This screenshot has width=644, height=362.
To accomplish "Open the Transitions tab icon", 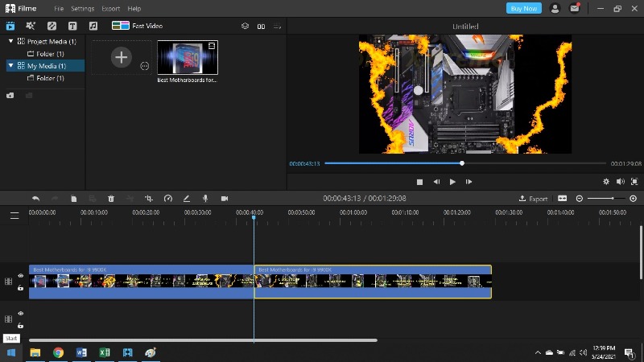I will [52, 26].
